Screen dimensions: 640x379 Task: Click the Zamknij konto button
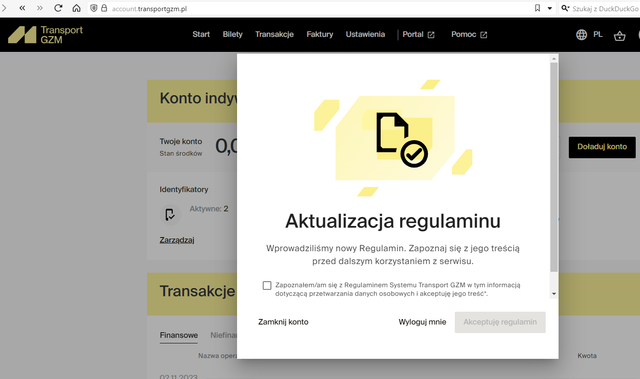coord(283,322)
